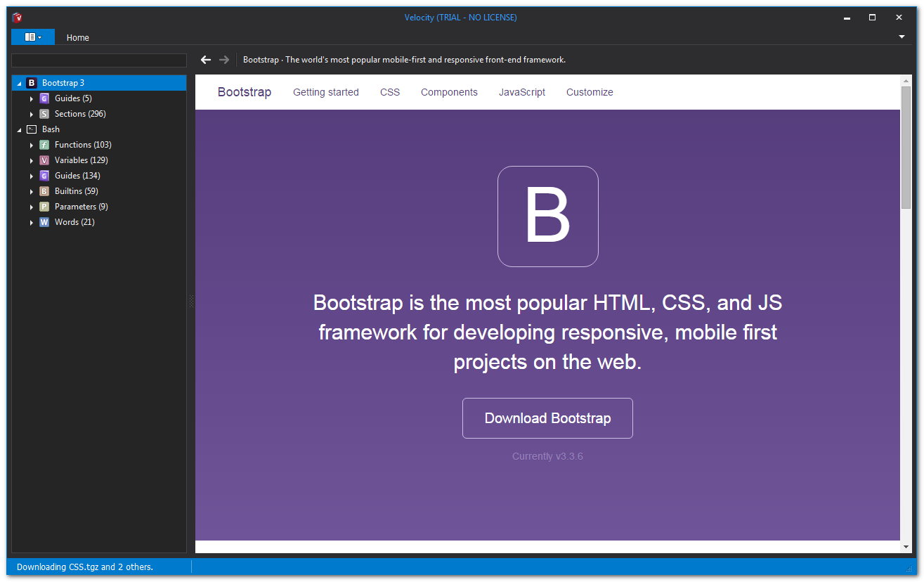Click the Velocity app logo icon
This screenshot has height=582, width=924.
[x=18, y=18]
